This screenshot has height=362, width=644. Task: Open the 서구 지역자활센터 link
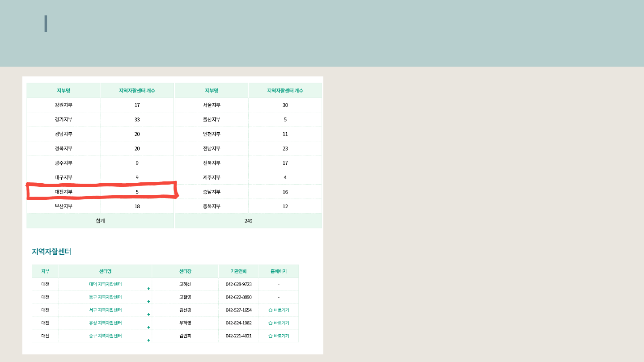[105, 310]
